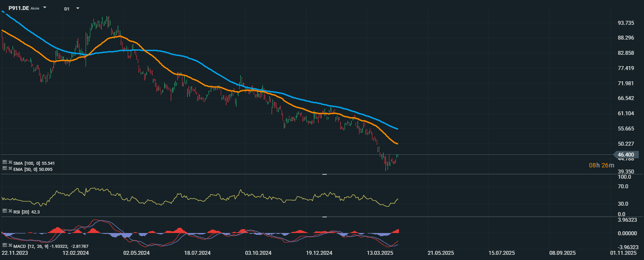Remove the RSI indicator with X icon

10,211
